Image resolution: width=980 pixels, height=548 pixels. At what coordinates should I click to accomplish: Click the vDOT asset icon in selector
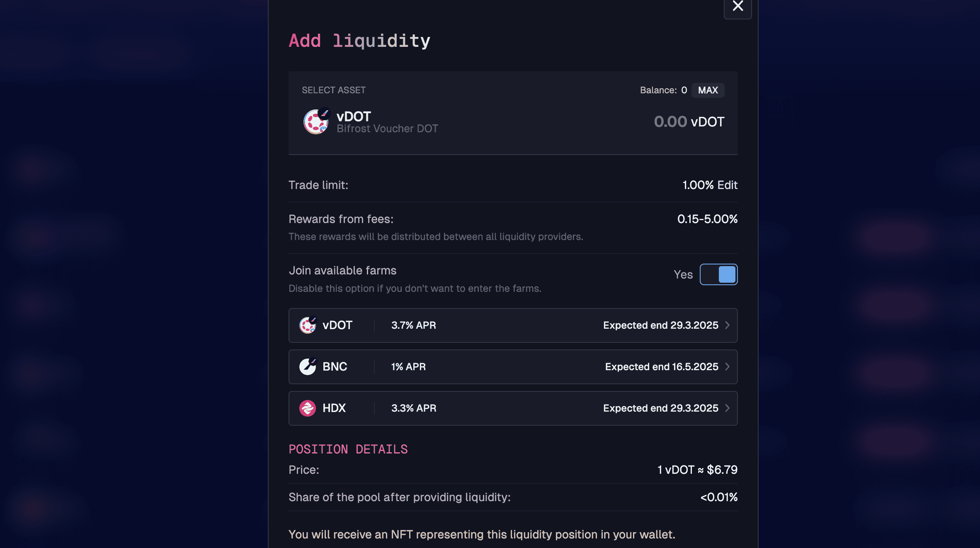pos(316,121)
